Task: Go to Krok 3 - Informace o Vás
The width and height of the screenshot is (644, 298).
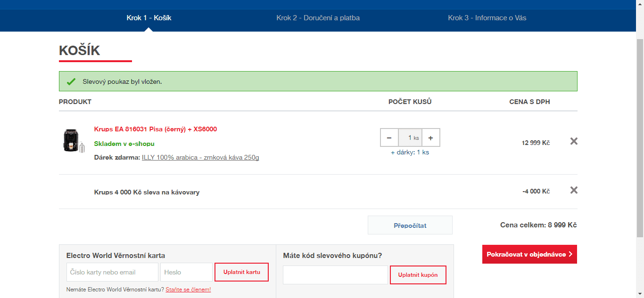Action: [487, 18]
